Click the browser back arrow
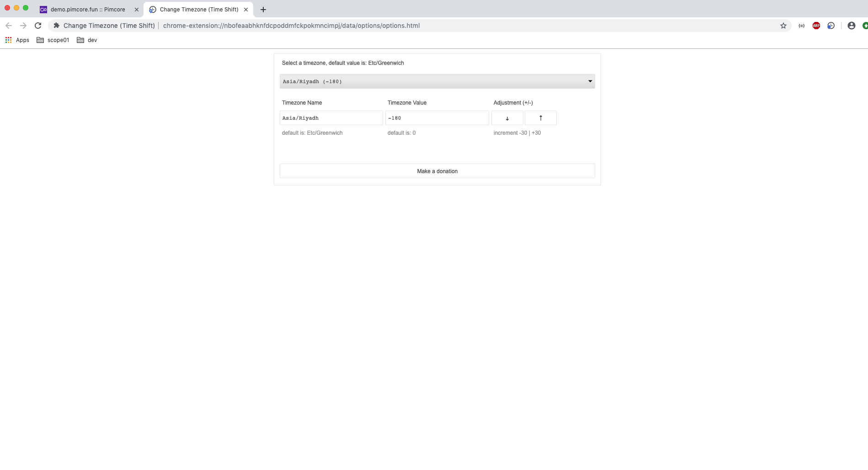 click(9, 26)
